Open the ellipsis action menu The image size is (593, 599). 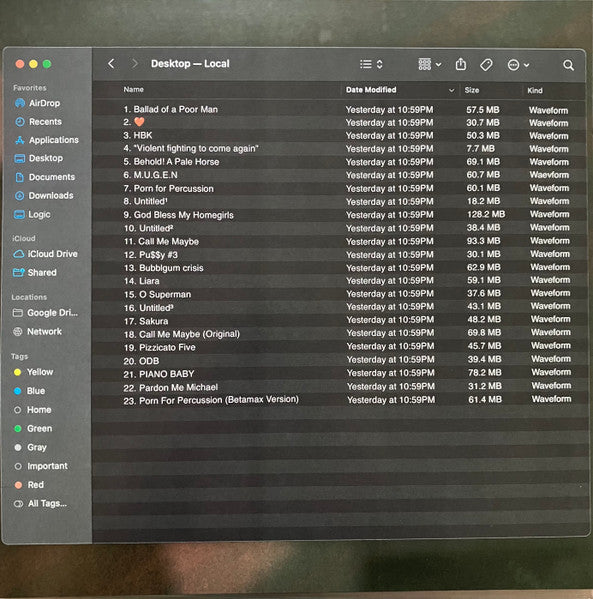pos(518,65)
